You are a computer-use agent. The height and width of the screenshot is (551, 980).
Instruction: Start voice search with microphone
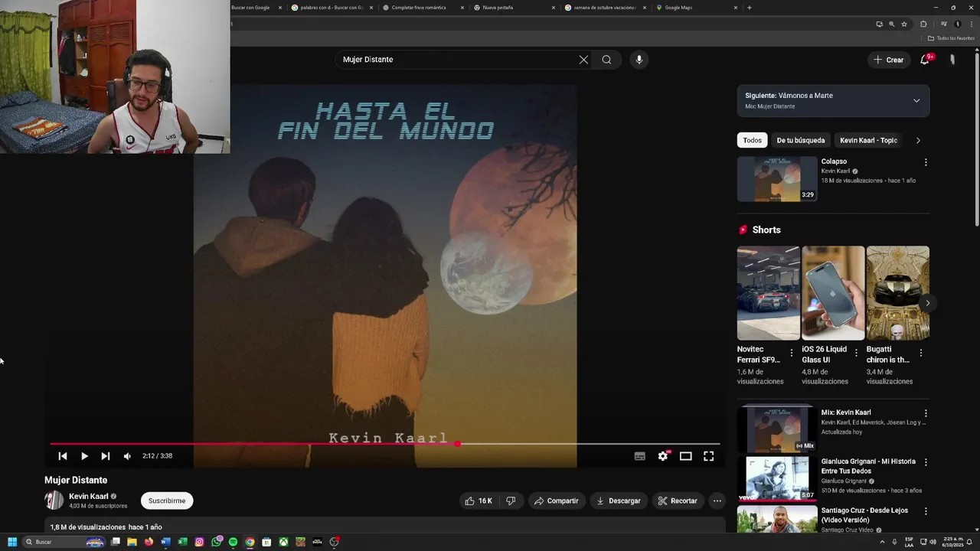[x=639, y=60]
